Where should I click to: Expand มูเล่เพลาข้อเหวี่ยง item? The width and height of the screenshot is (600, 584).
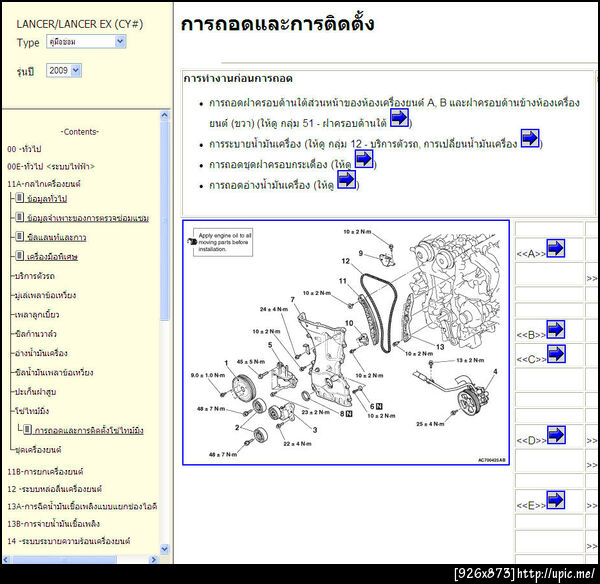(45, 295)
